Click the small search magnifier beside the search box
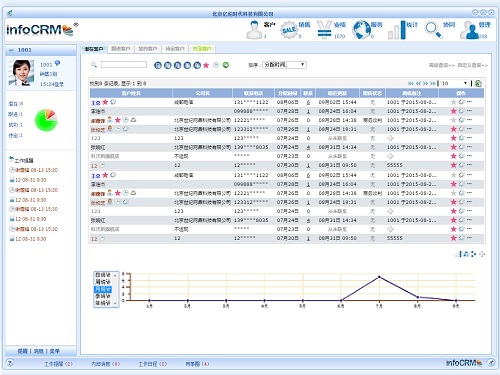Image resolution: width=500 pixels, height=375 pixels. [x=94, y=65]
